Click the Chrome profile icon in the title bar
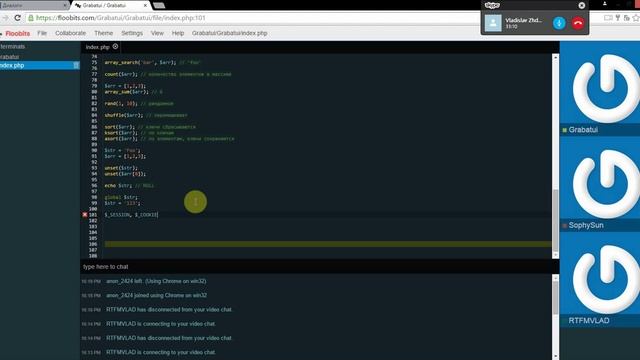The height and width of the screenshot is (360, 640). pyautogui.click(x=605, y=4)
